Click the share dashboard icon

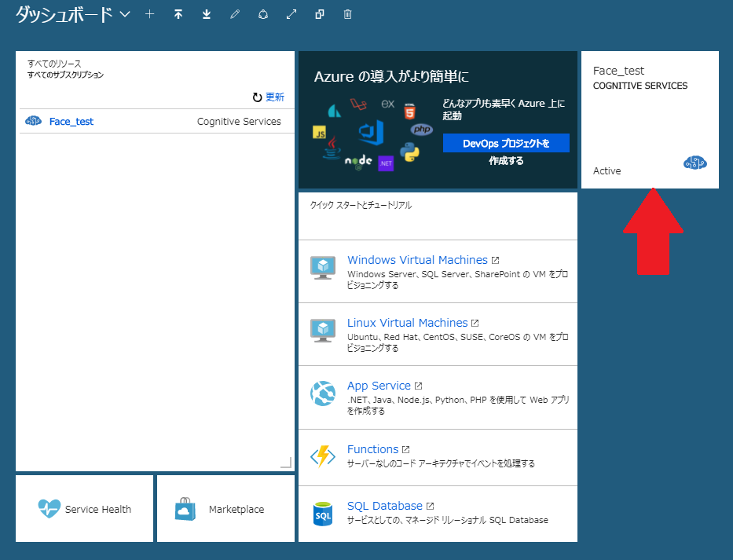(x=263, y=14)
